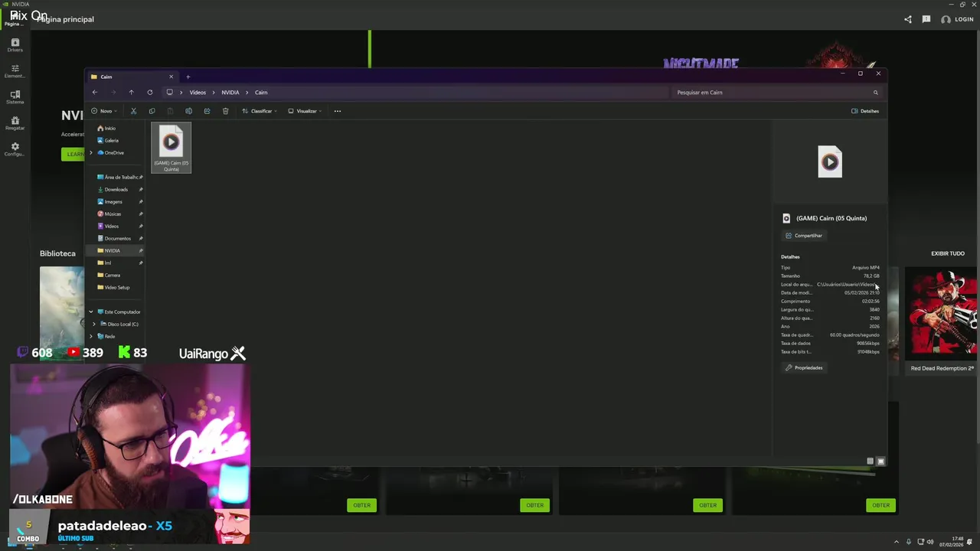Click the Delete trash icon in Explorer toolbar
This screenshot has width=980, height=551.
coord(225,111)
